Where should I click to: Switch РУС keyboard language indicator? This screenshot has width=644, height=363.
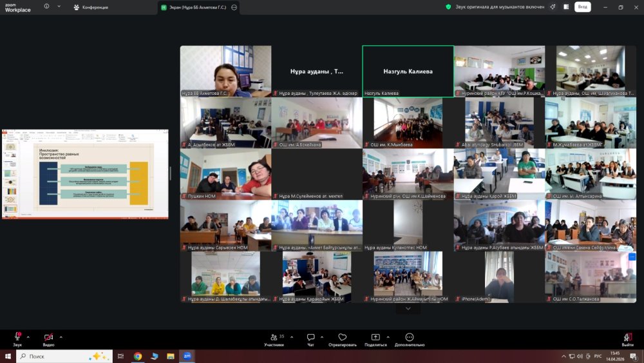[598, 356]
